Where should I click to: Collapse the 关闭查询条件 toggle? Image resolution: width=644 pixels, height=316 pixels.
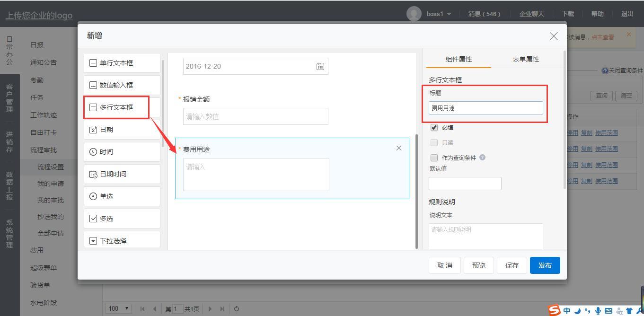pyautogui.click(x=622, y=70)
